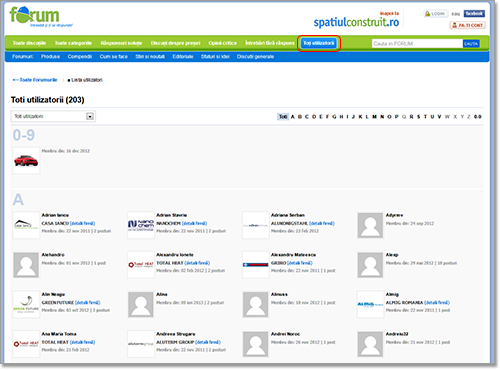Open Andreiu32's profile name link
The height and width of the screenshot is (370, 500).
(397, 334)
